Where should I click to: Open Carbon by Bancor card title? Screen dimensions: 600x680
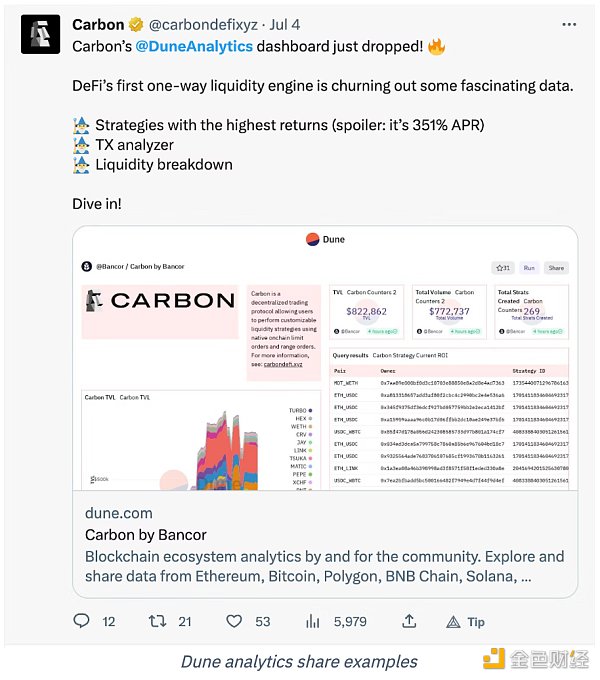[146, 535]
